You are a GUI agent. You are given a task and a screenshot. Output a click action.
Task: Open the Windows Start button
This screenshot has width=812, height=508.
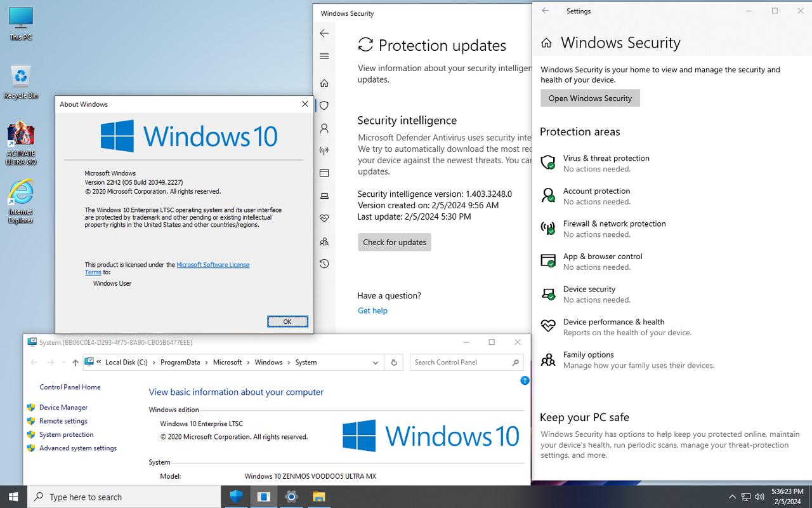(13, 497)
